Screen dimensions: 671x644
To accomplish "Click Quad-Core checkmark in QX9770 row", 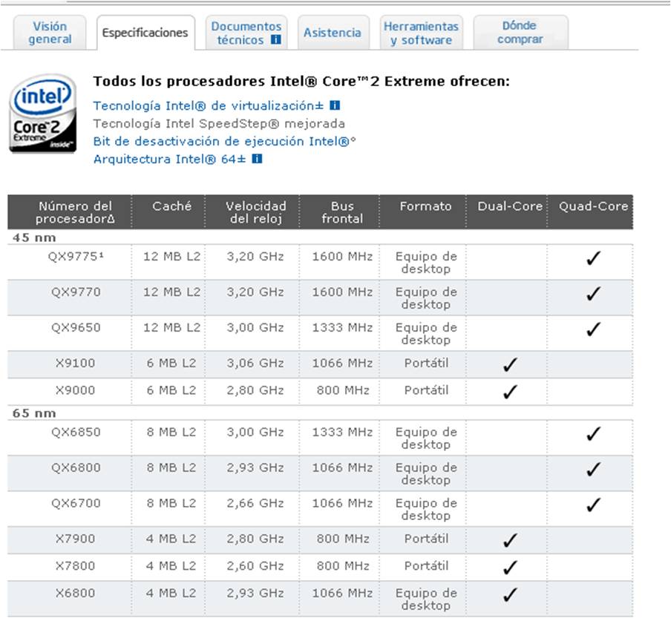I will 594,293.
